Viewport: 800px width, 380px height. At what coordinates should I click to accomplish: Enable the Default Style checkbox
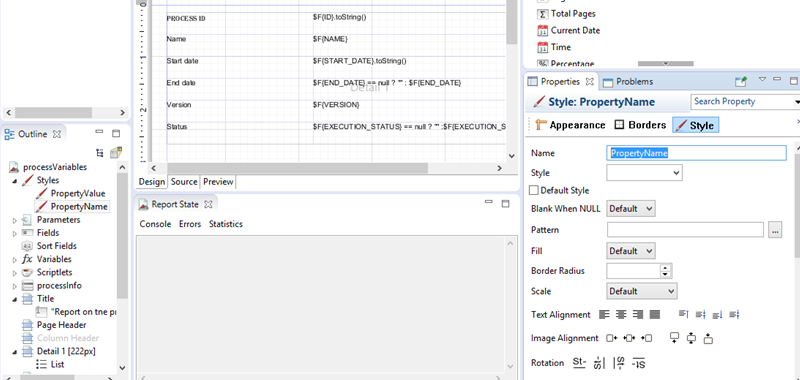pos(534,190)
